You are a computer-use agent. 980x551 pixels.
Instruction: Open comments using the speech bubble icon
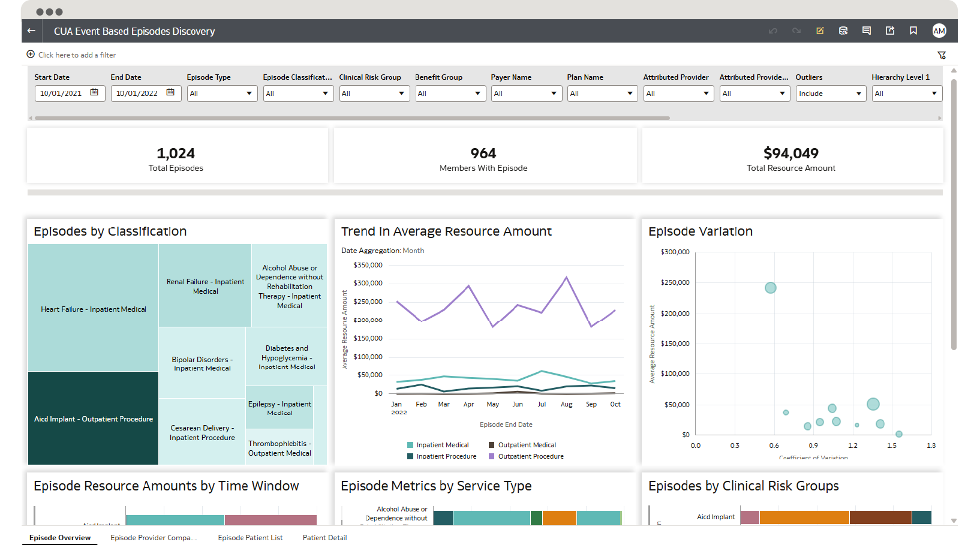pyautogui.click(x=866, y=31)
